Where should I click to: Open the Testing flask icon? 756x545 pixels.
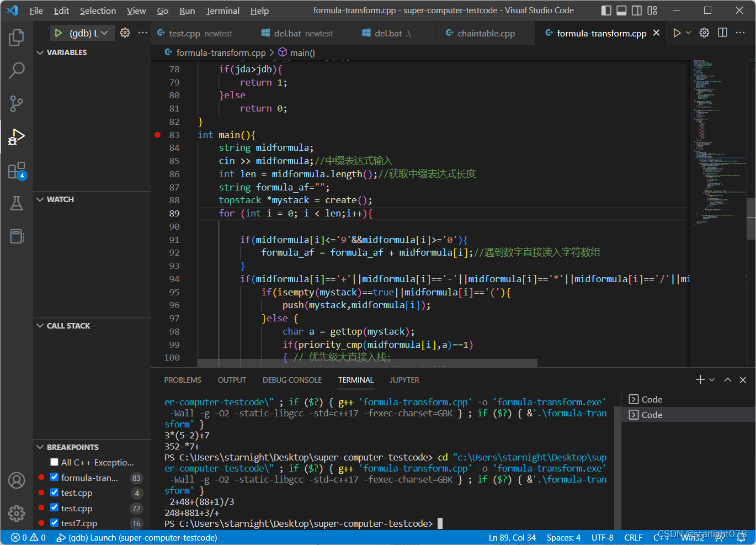[17, 203]
